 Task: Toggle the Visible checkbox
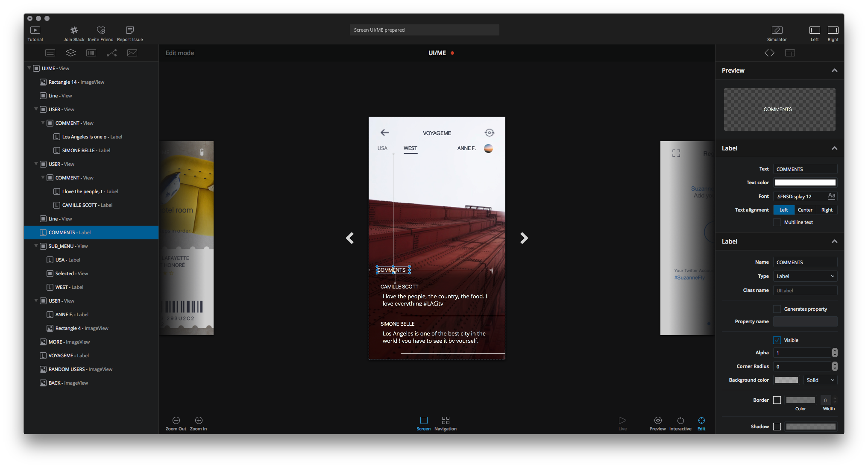pyautogui.click(x=777, y=340)
